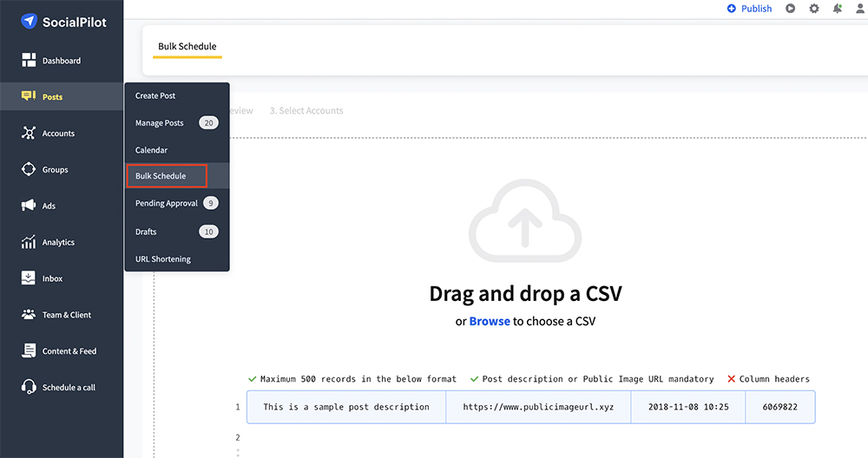The height and width of the screenshot is (458, 868).
Task: Select Create Post in submenu
Action: click(155, 95)
